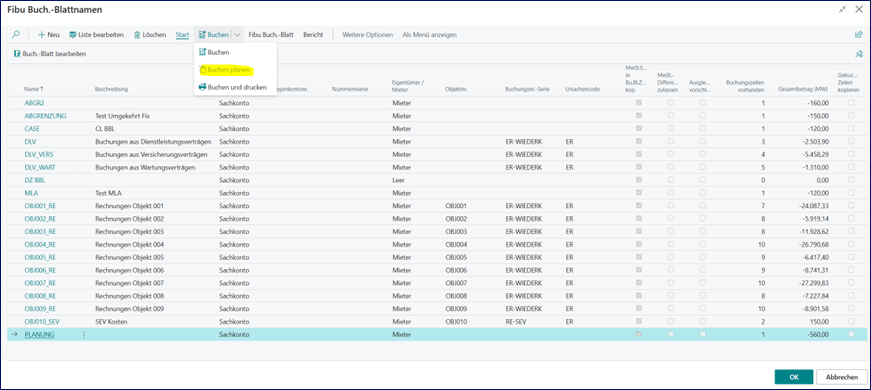871x390 pixels.
Task: Click the collapse window arrows icon
Action: (x=843, y=9)
